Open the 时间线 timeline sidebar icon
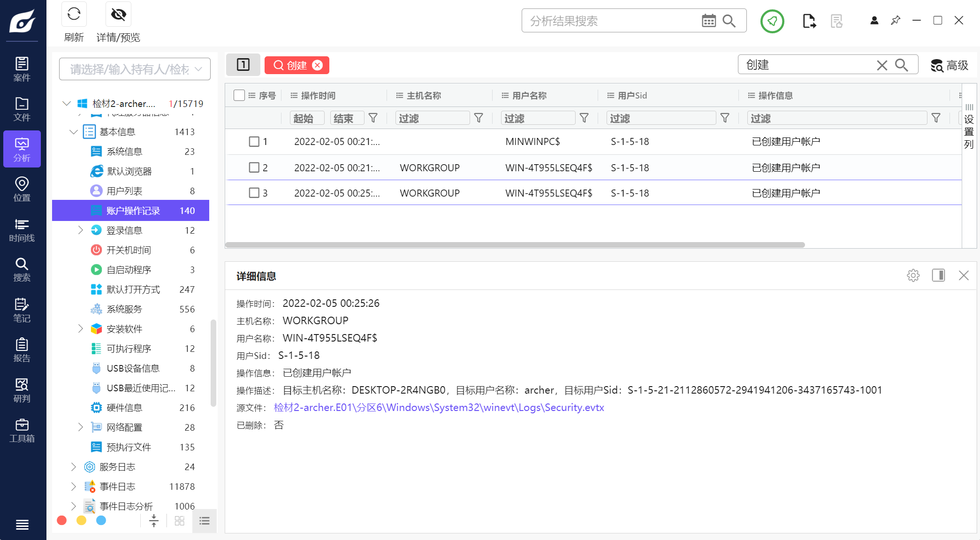The width and height of the screenshot is (980, 540). 22,230
